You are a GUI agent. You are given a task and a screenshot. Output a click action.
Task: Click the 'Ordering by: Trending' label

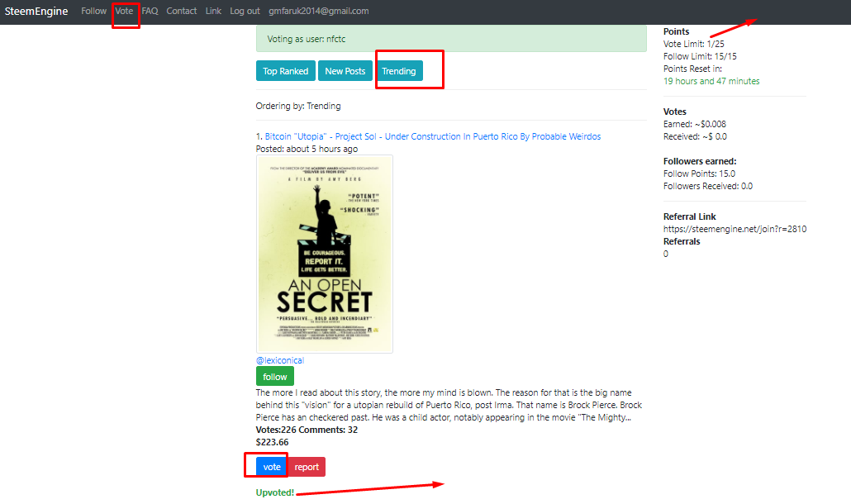pyautogui.click(x=298, y=106)
